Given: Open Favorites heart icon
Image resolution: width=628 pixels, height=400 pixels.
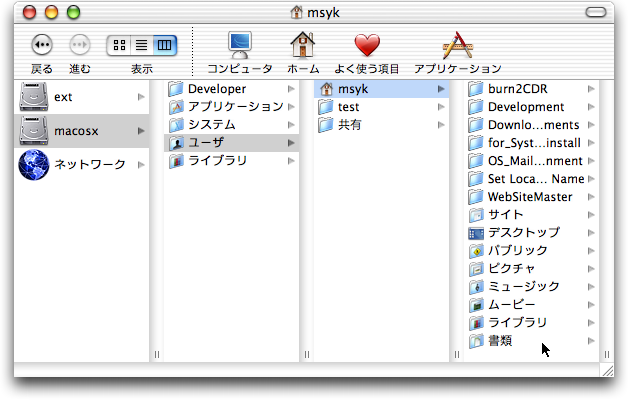Looking at the screenshot, I should tap(368, 45).
